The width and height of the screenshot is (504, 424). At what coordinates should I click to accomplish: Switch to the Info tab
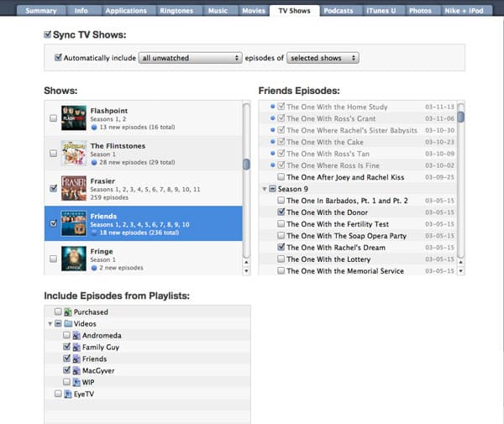pyautogui.click(x=81, y=11)
